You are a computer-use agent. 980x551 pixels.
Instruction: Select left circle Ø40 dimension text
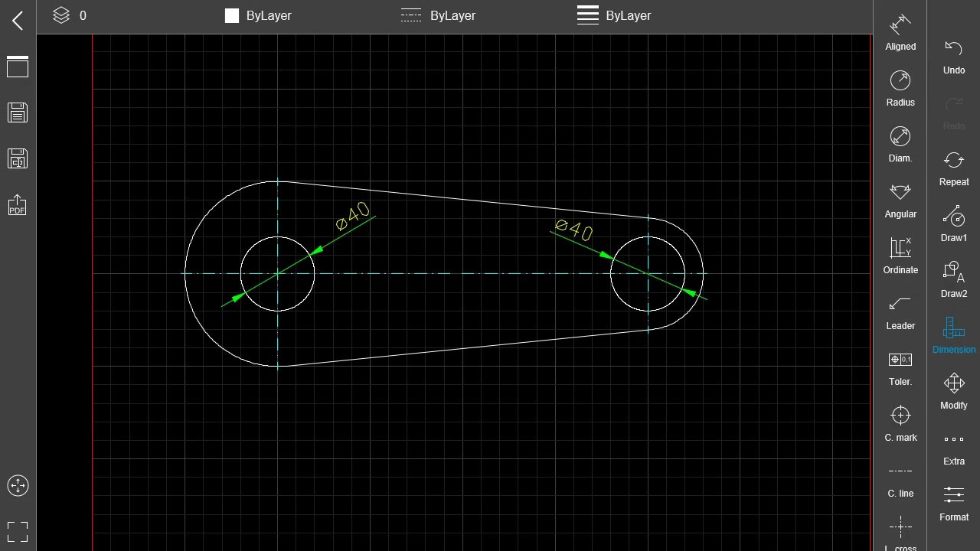(353, 216)
